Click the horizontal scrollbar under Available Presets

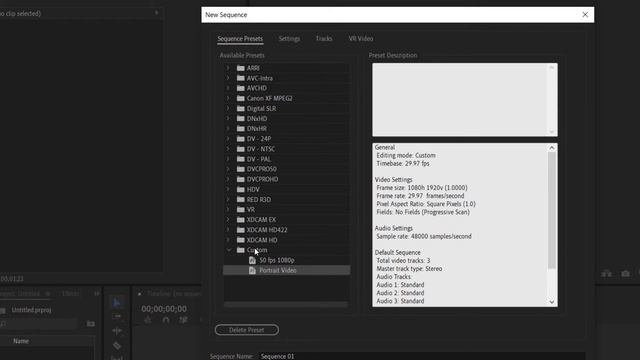click(x=286, y=304)
